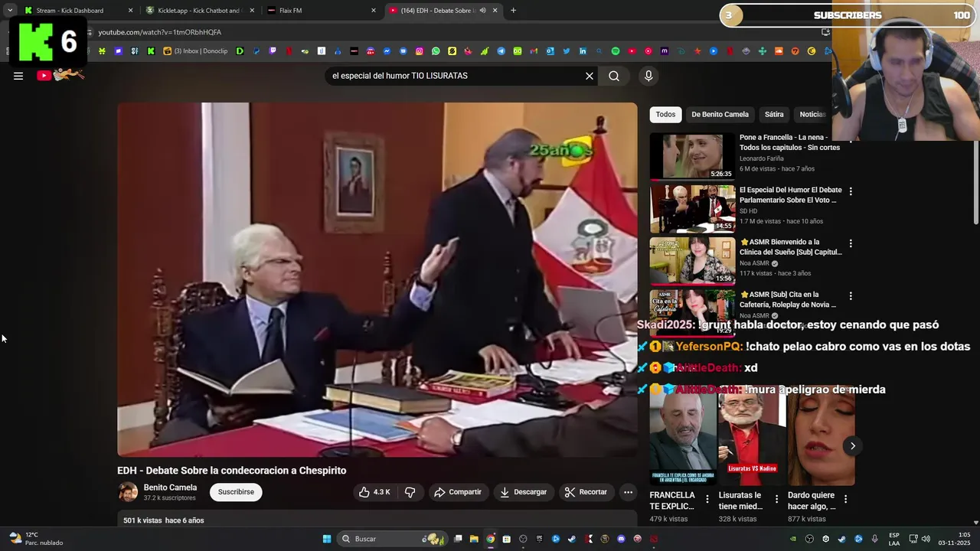The image size is (980, 551).
Task: Click the tray microphone icon
Action: click(x=874, y=539)
